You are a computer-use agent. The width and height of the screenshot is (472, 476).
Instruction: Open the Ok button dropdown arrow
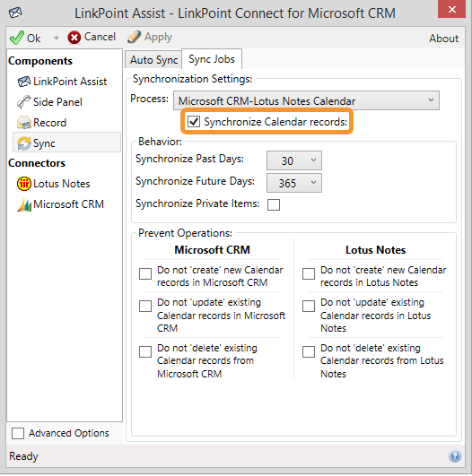click(56, 38)
